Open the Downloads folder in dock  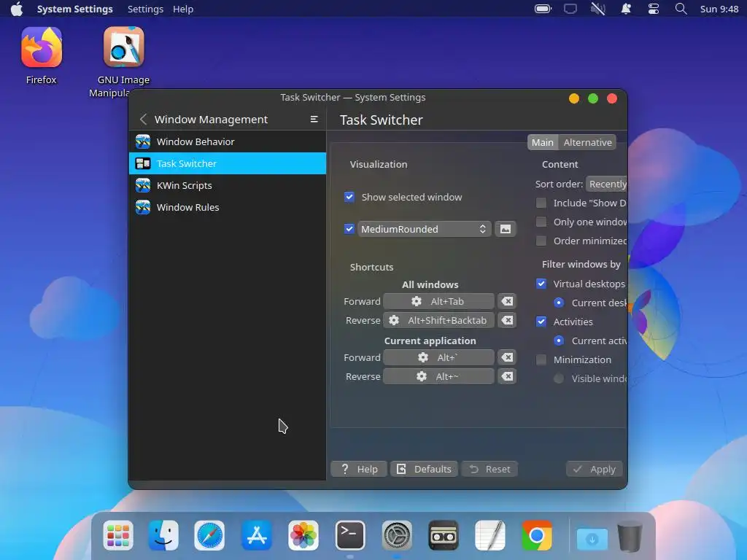[x=592, y=537]
